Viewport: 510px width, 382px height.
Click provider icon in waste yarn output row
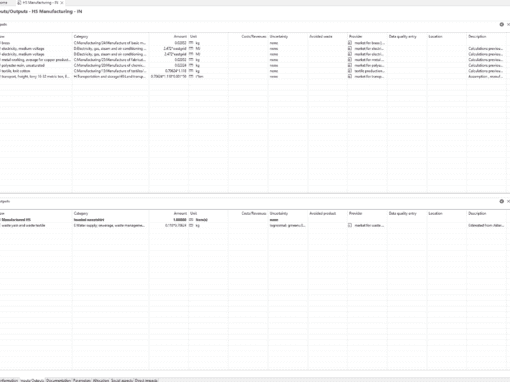350,225
